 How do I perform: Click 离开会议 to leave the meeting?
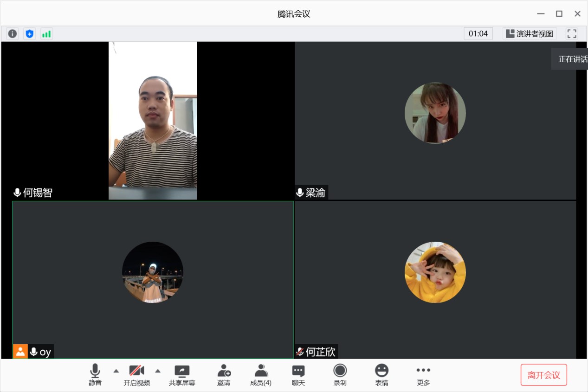click(543, 375)
